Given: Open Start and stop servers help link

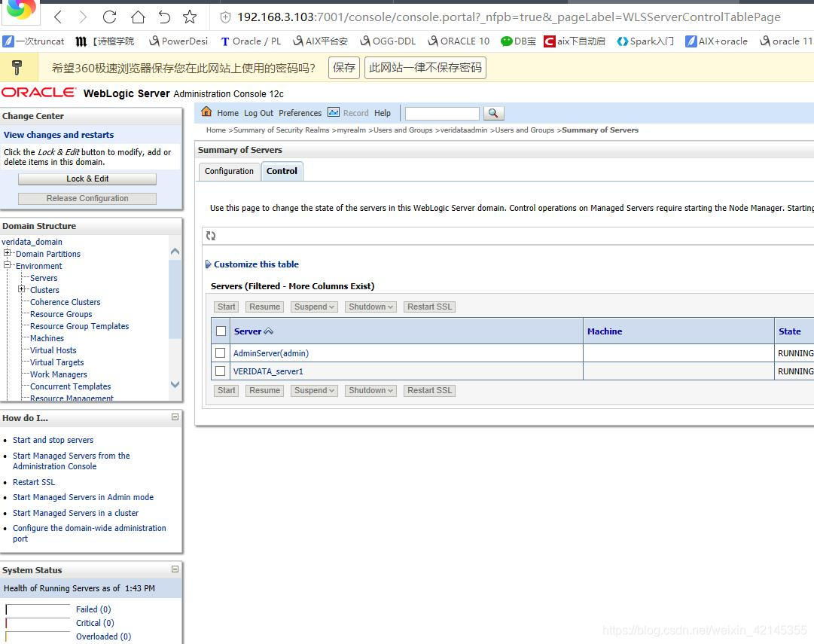Looking at the screenshot, I should [53, 440].
